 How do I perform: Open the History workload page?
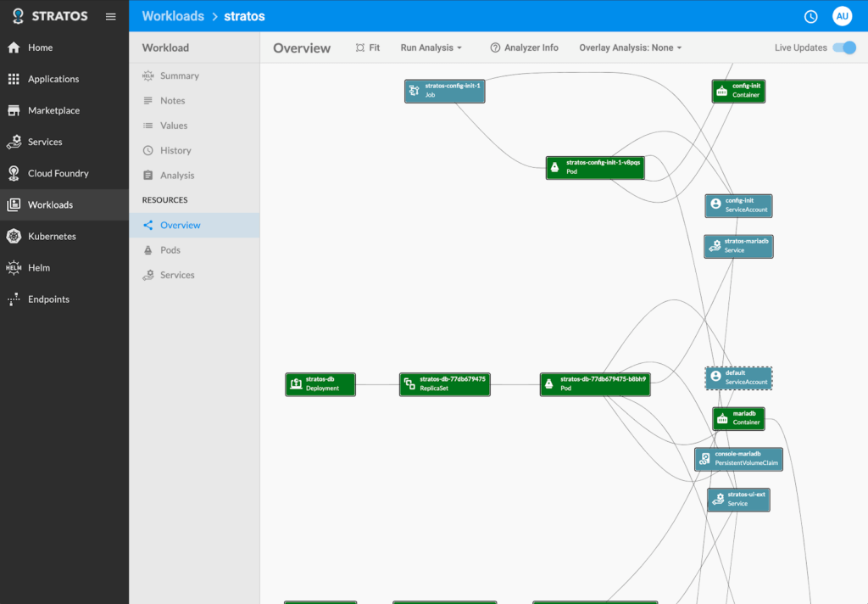point(194,150)
